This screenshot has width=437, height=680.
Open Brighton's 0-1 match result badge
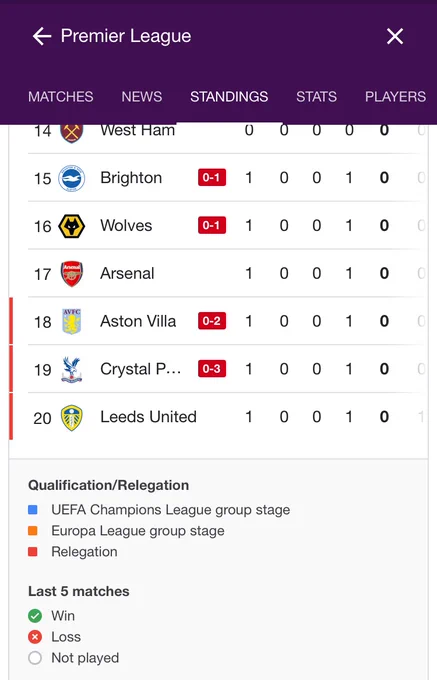click(x=212, y=177)
